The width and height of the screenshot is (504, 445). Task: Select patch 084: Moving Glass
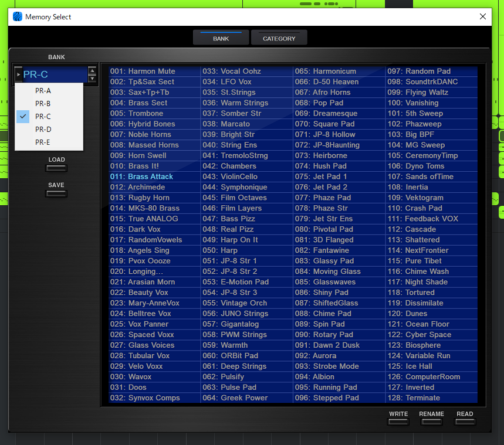click(339, 271)
